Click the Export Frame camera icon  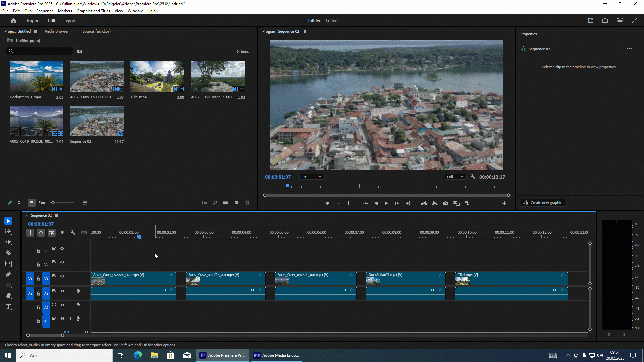(x=445, y=203)
